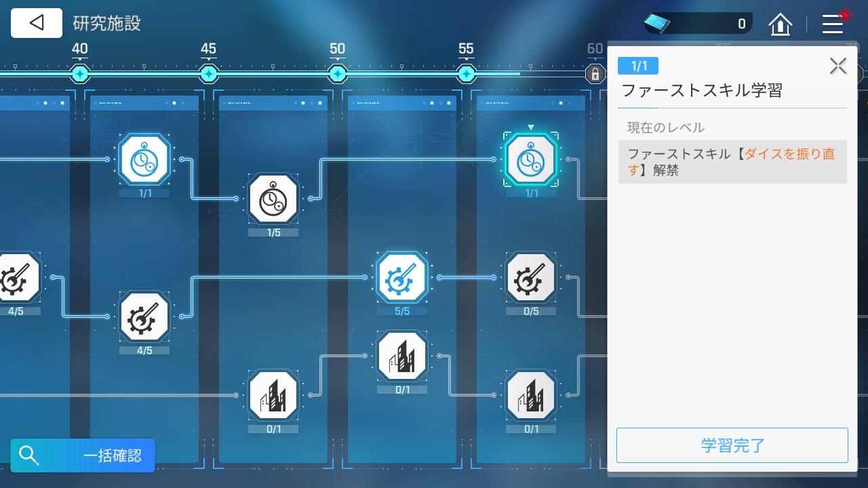Tap the locked level 60 padlock marker
Image resolution: width=868 pixels, height=488 pixels.
[595, 73]
